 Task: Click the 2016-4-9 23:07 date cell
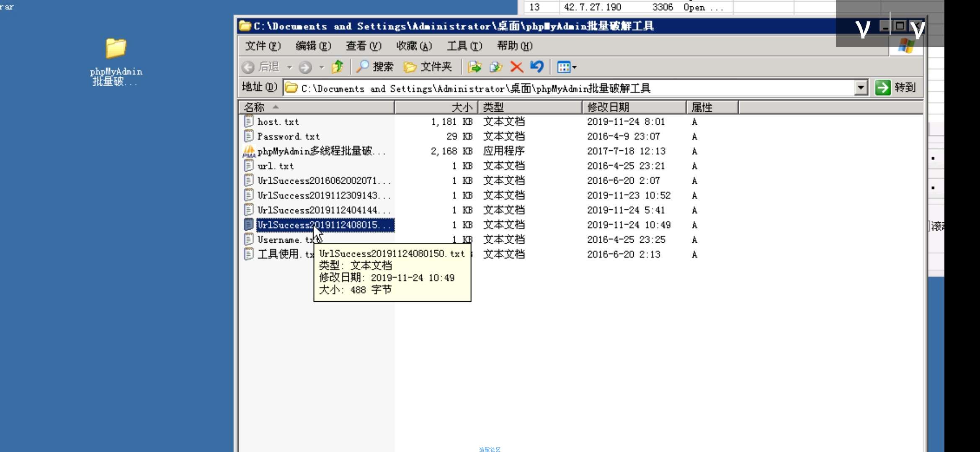(623, 136)
